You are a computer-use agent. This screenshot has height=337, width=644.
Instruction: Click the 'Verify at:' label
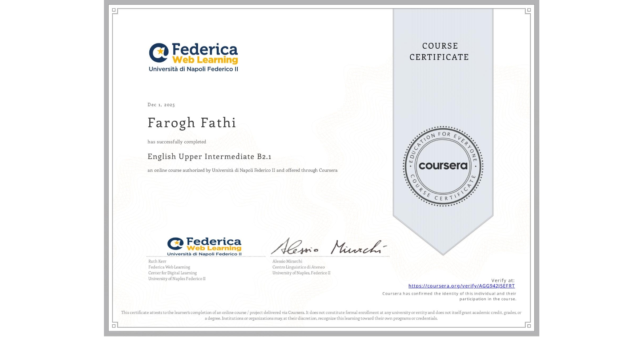[x=503, y=280]
